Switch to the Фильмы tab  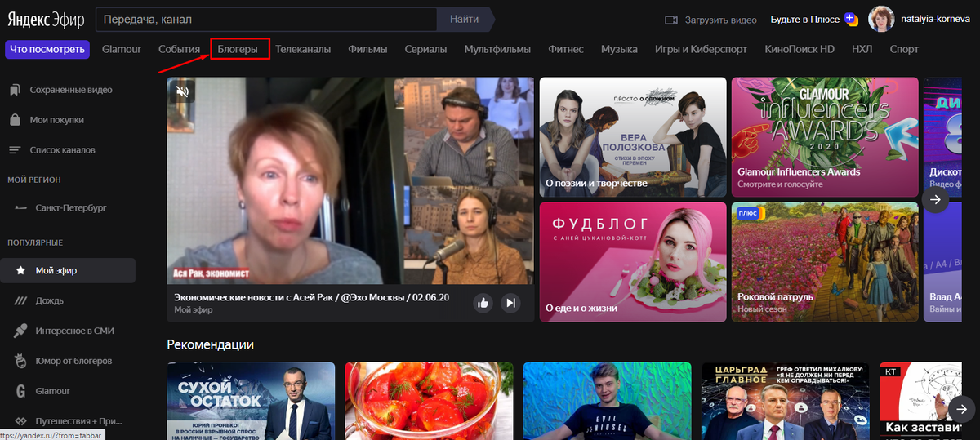click(367, 49)
